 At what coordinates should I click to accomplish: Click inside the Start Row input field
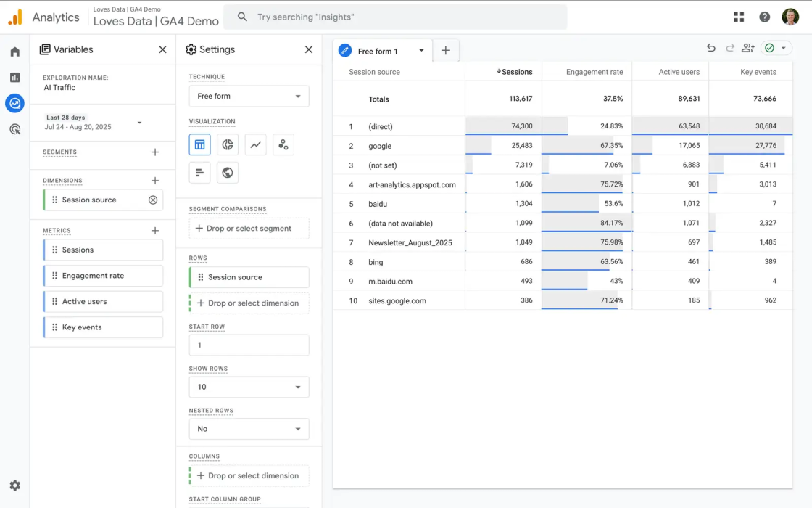pyautogui.click(x=249, y=345)
